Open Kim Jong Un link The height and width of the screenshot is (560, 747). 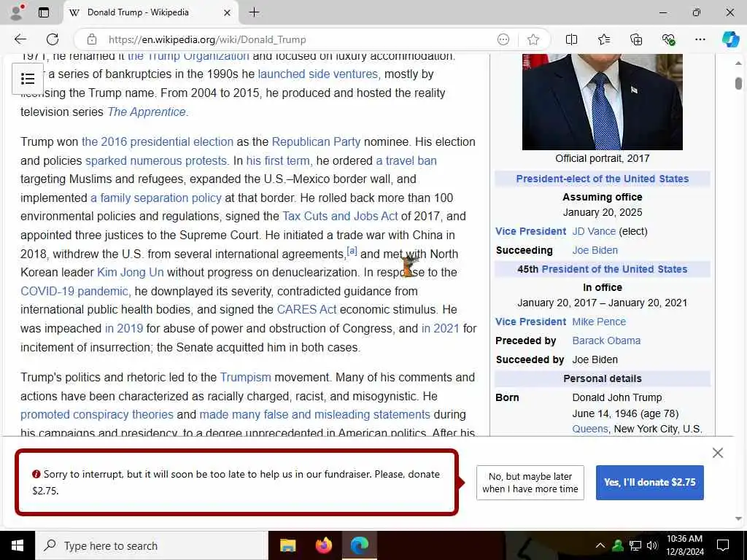(x=130, y=273)
